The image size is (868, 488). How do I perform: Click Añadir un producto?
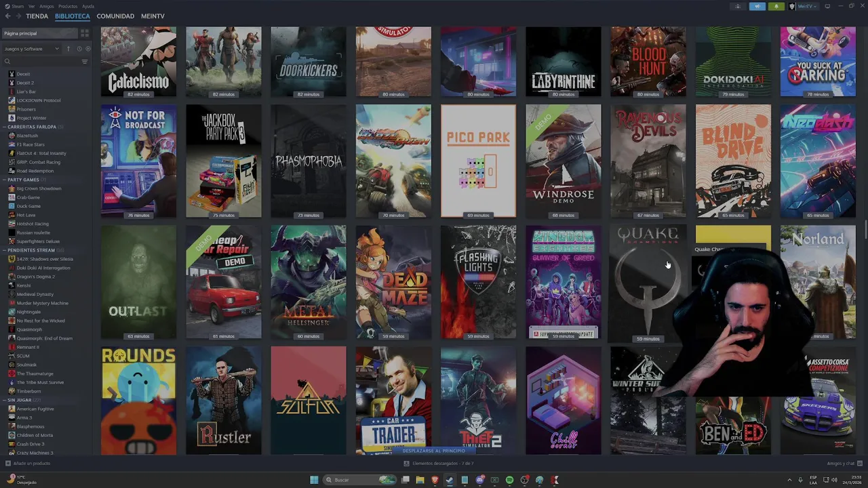click(x=28, y=464)
